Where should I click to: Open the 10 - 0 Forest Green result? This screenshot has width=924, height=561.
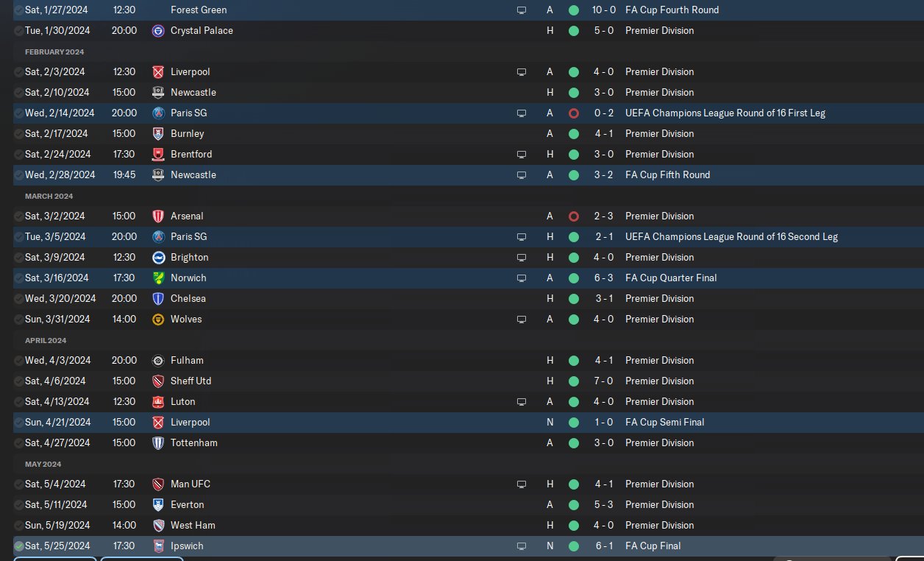pos(604,10)
